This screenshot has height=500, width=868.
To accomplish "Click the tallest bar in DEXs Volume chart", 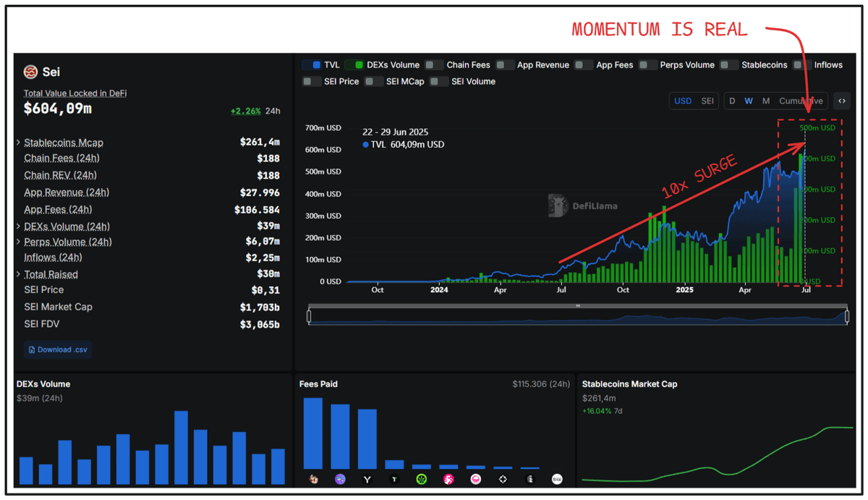I will pyautogui.click(x=181, y=447).
